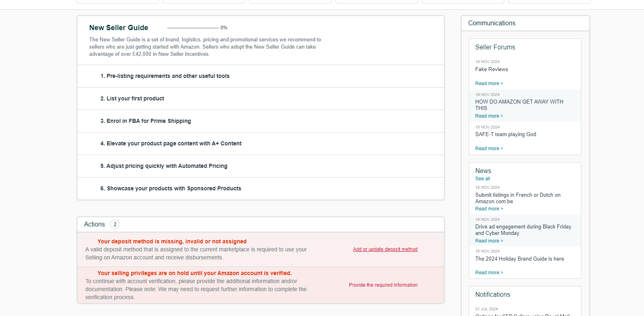Click the New Seller Guide progress bar

tap(193, 28)
